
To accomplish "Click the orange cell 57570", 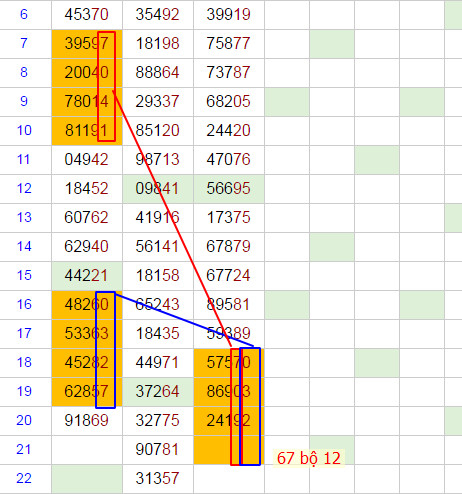I will point(229,363).
